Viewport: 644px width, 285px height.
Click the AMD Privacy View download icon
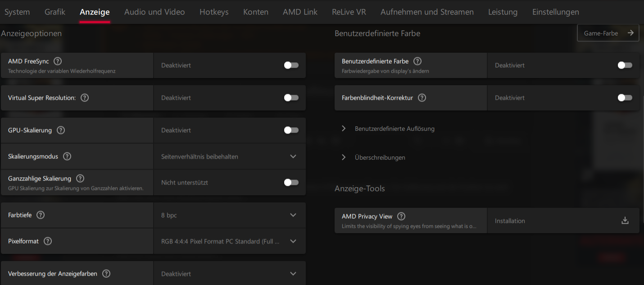click(625, 221)
